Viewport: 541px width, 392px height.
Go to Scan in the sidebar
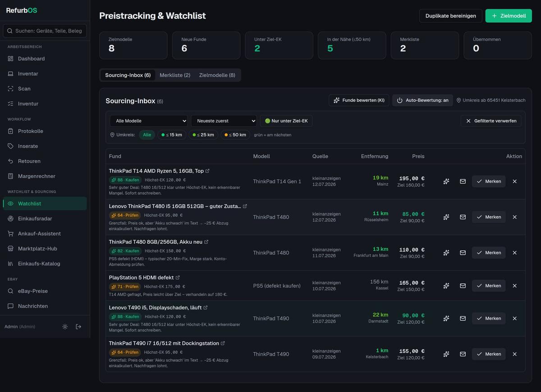point(45,89)
